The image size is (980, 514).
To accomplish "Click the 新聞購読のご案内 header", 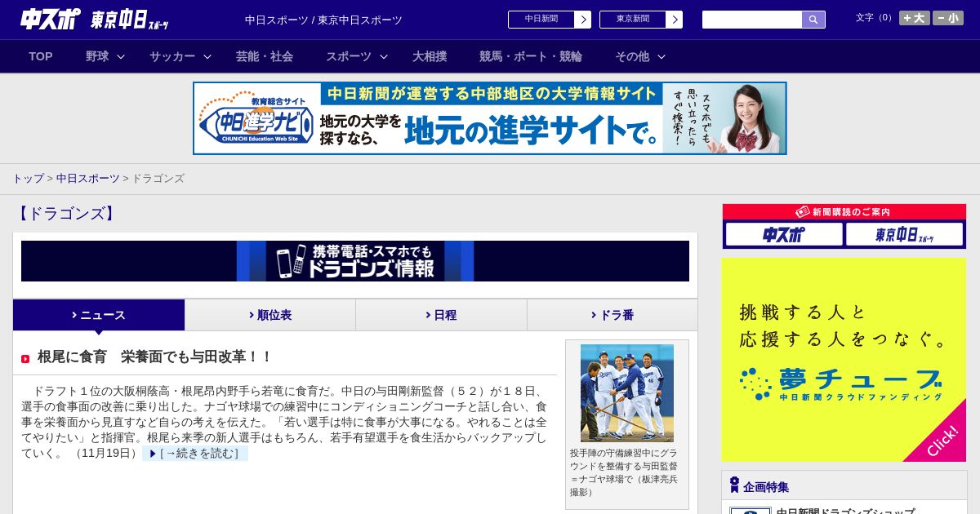I will (844, 212).
